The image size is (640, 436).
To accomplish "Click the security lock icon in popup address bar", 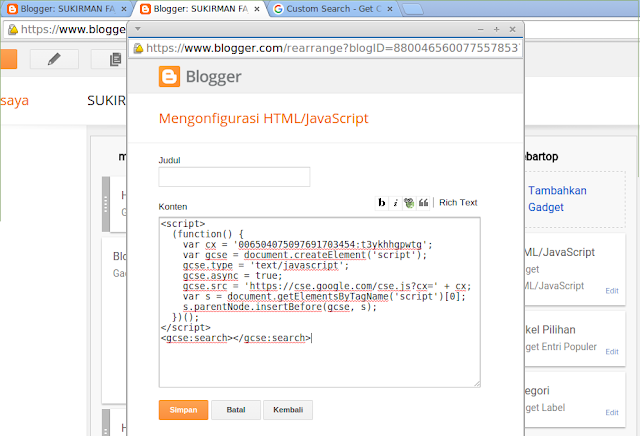I will pos(138,48).
